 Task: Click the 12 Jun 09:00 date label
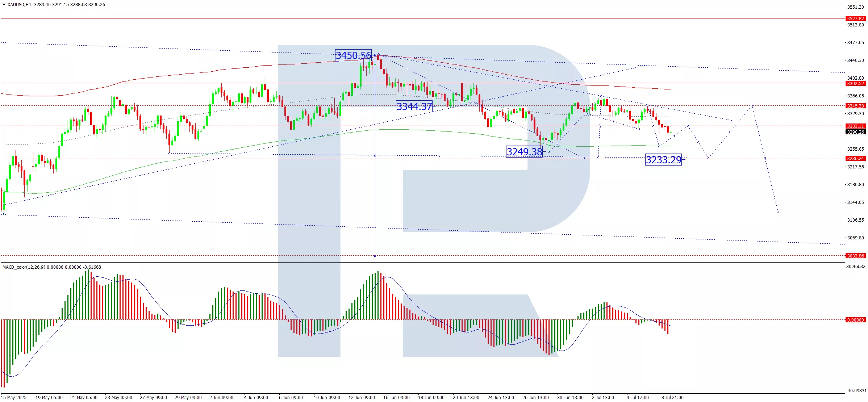362,397
